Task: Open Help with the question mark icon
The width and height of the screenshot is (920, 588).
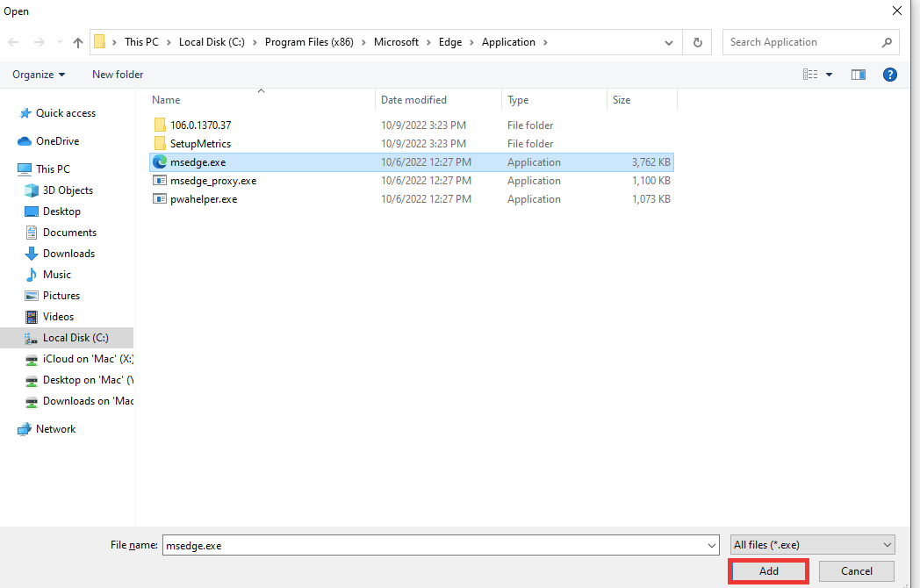Action: tap(889, 75)
